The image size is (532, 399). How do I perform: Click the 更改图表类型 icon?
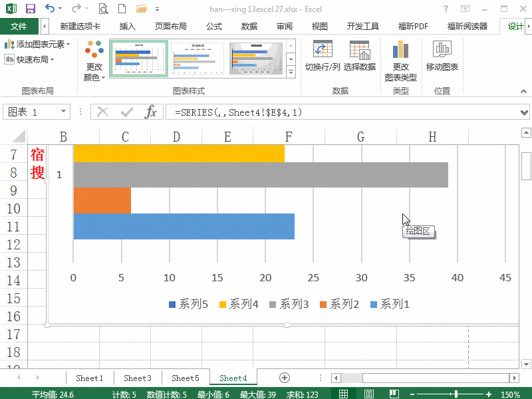pos(400,58)
